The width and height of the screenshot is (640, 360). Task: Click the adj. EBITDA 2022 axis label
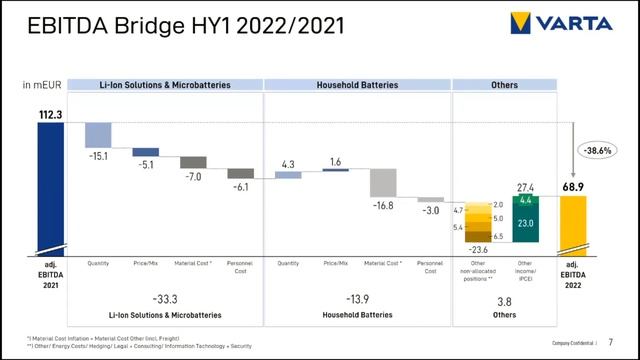[x=573, y=275]
